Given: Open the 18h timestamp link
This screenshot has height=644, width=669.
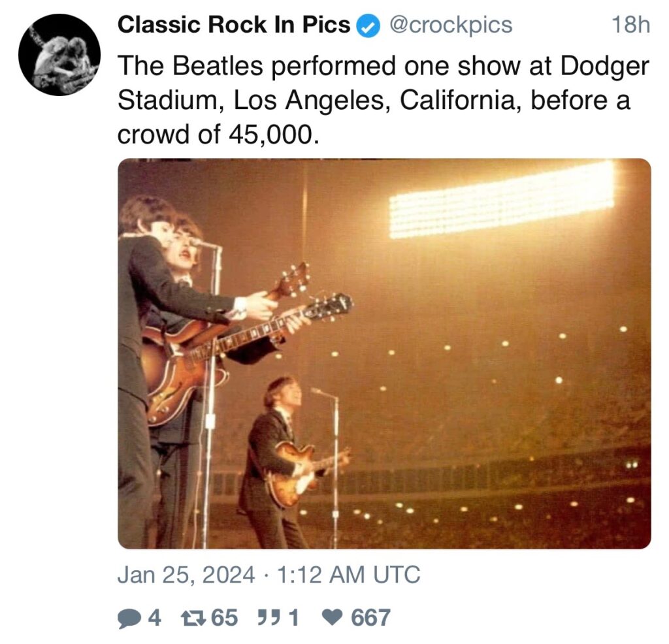Looking at the screenshot, I should [631, 25].
